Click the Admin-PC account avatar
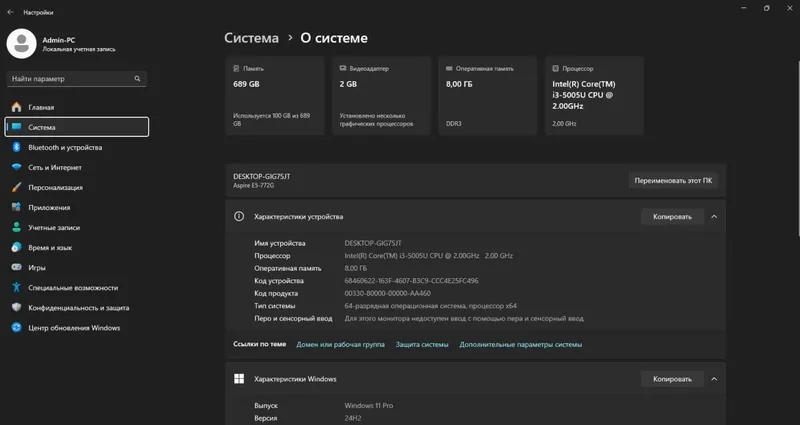This screenshot has width=800, height=425. click(21, 44)
